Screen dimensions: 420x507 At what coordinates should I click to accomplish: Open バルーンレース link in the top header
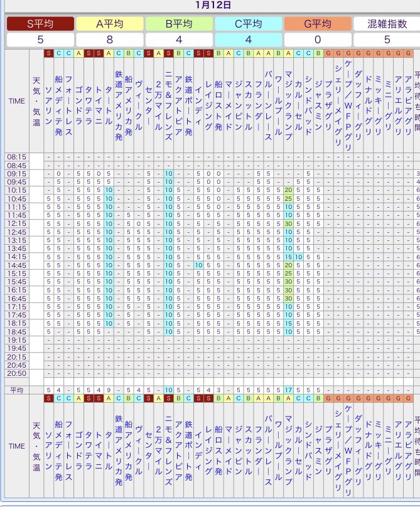coord(268,105)
